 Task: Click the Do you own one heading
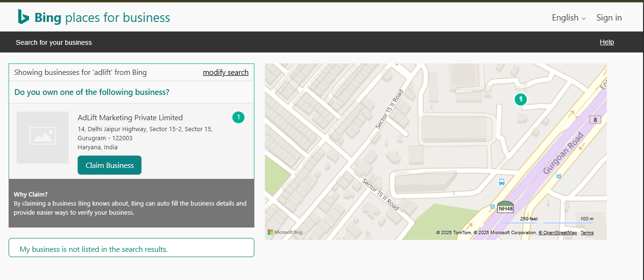click(92, 92)
